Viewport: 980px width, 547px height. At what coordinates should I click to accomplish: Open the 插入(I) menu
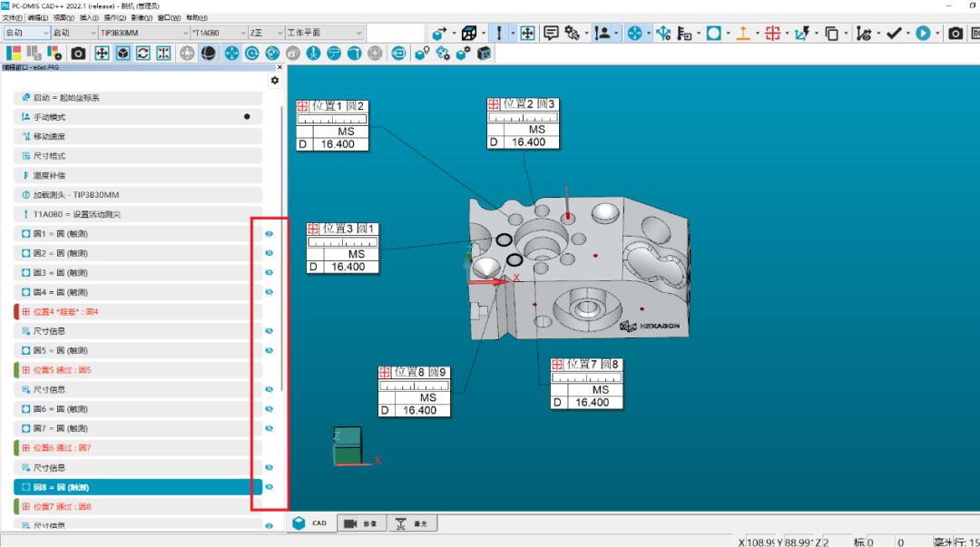(x=89, y=18)
